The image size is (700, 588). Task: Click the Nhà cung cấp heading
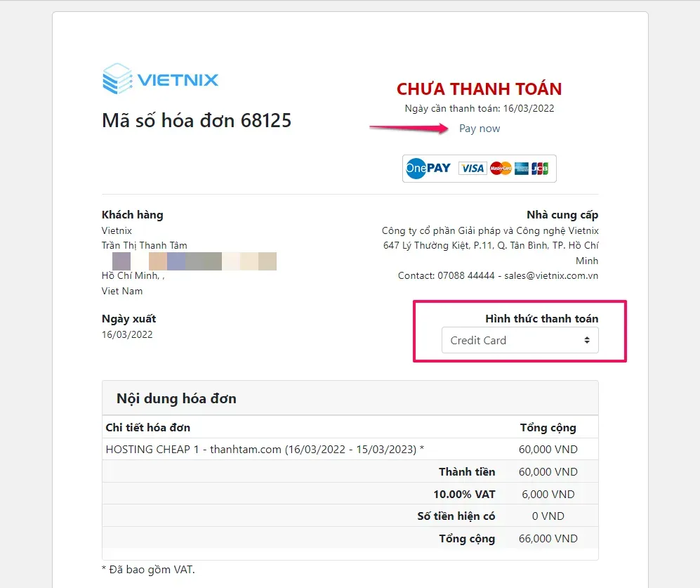point(562,215)
